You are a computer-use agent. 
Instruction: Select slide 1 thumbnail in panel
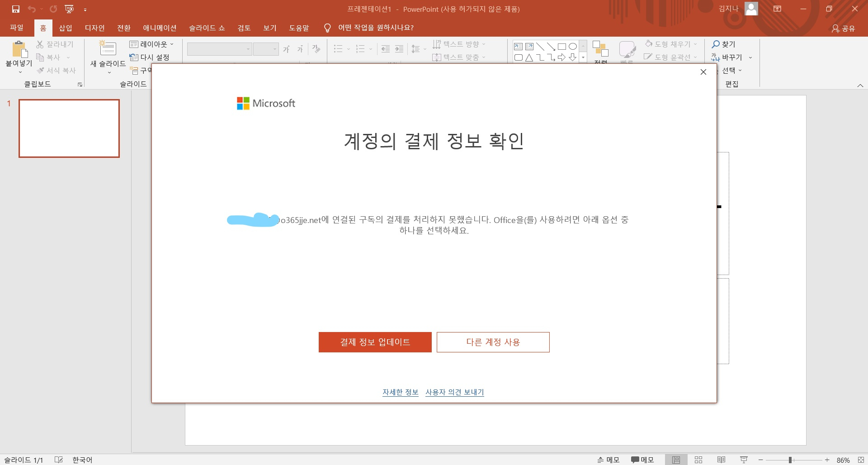click(x=69, y=128)
